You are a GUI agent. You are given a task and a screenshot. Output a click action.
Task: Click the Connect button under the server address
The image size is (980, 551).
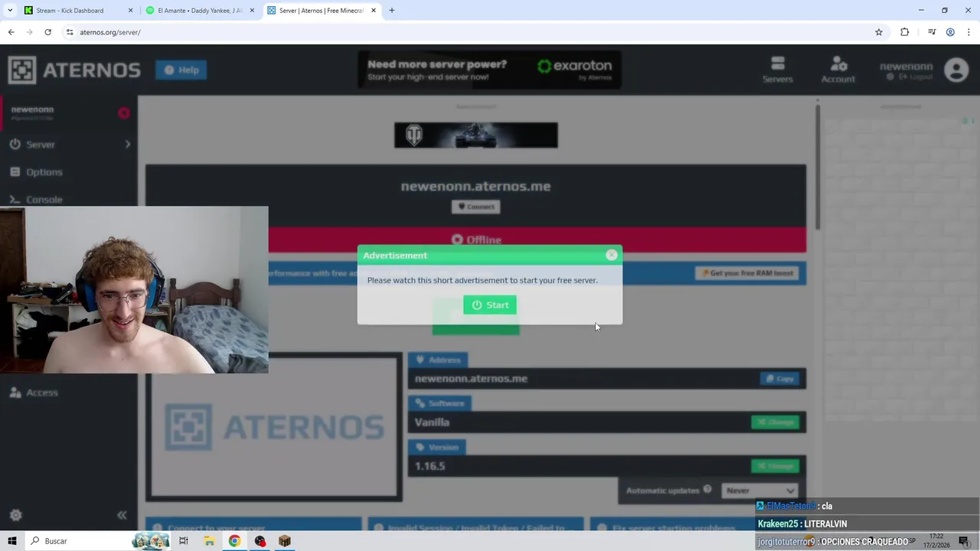click(x=475, y=207)
